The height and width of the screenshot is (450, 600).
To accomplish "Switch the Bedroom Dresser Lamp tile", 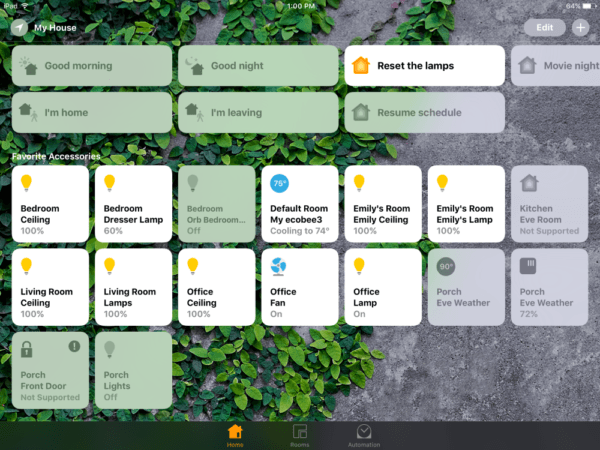I will (132, 202).
